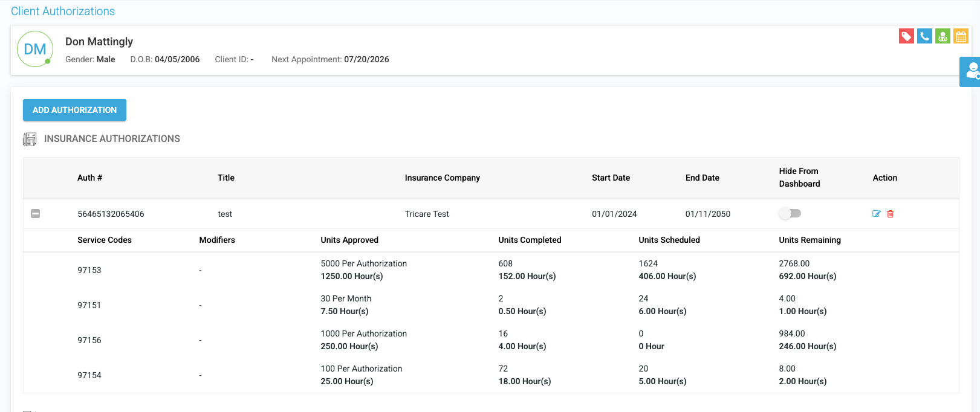Viewport: 980px width, 412px height.
Task: Click the start date 01/01/2024
Action: 614,214
